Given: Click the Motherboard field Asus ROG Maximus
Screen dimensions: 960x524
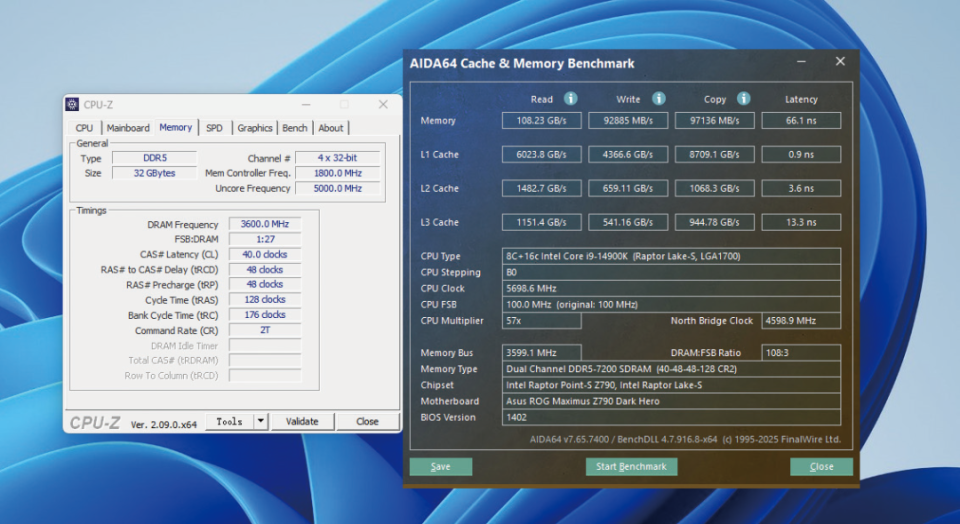Looking at the screenshot, I should tap(671, 401).
